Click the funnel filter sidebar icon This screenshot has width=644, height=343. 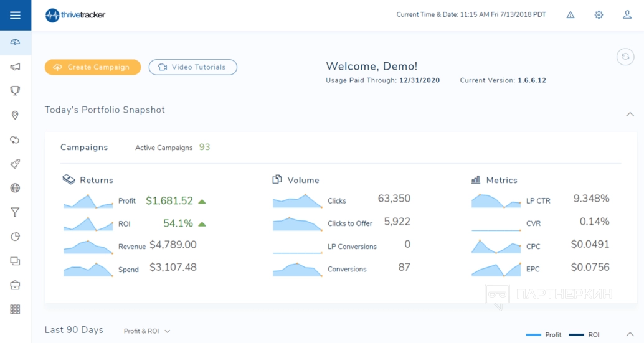15,212
